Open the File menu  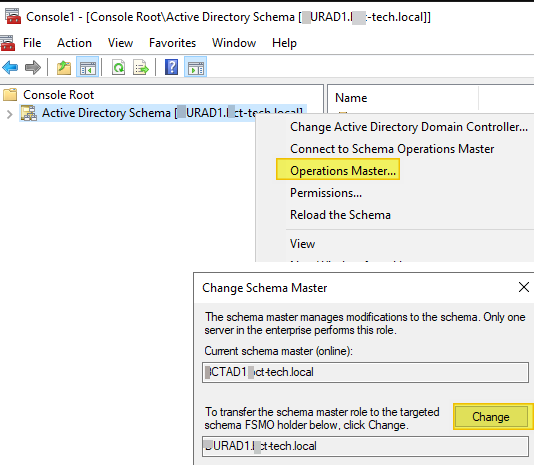click(32, 43)
